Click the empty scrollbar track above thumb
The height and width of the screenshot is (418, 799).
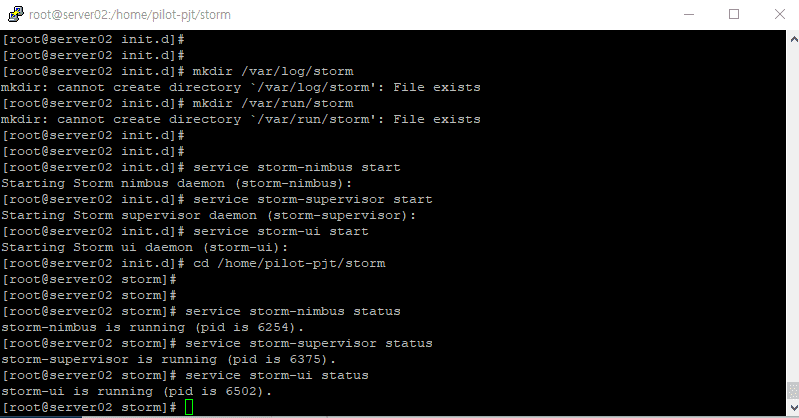click(x=793, y=214)
